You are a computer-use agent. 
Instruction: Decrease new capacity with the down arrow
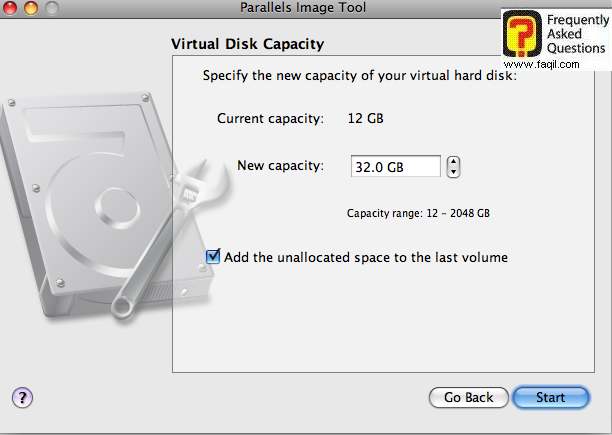pos(453,172)
